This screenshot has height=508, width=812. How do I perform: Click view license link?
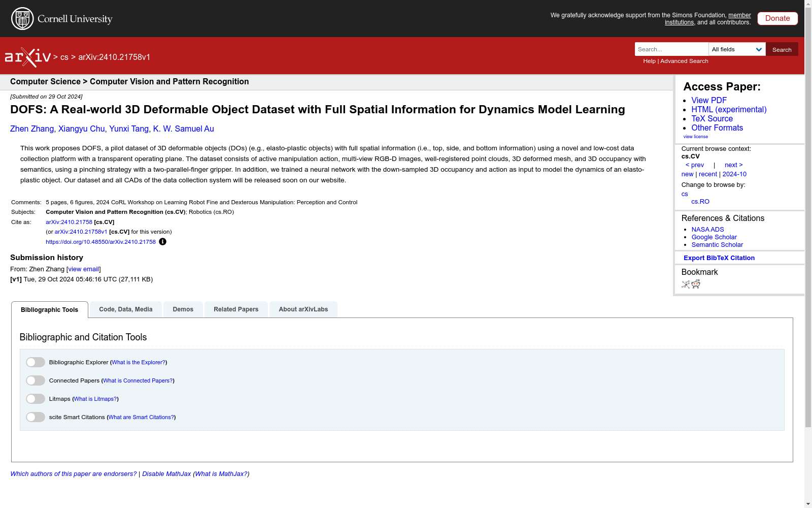(x=696, y=137)
